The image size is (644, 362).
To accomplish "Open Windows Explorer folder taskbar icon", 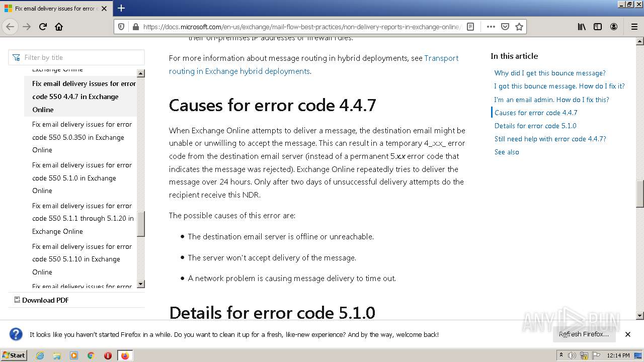I will [57, 355].
